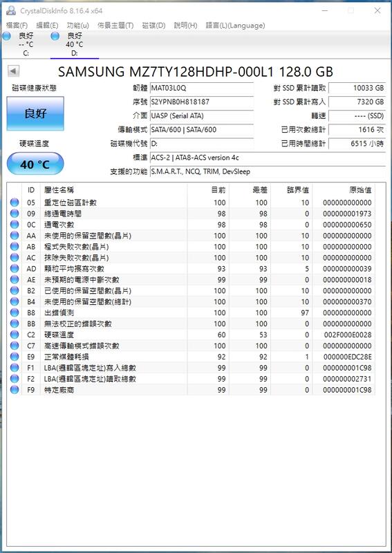Click raw value 002F000E0028
Screen dimensions: 392x553
(x=348, y=335)
